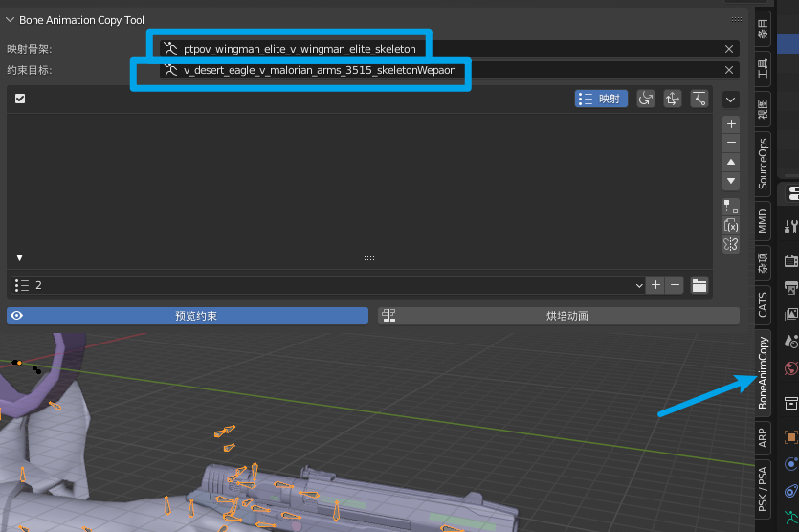This screenshot has width=799, height=532.
Task: Add a new bone mapping with plus
Action: point(731,123)
